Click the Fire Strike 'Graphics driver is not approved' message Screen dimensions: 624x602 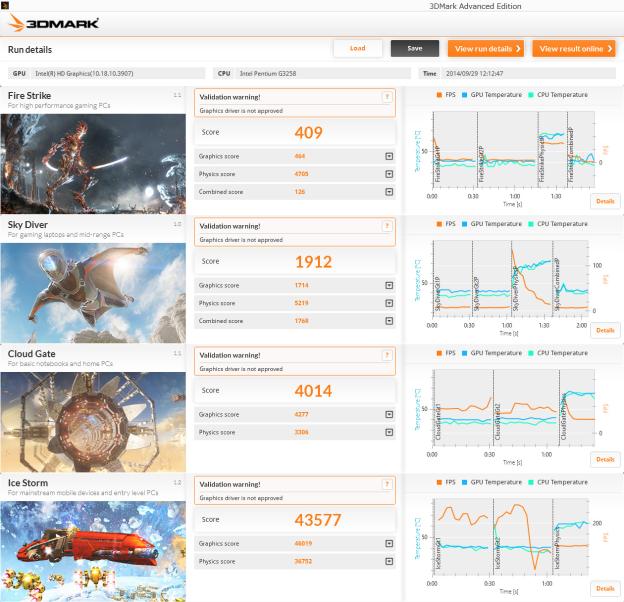click(241, 111)
